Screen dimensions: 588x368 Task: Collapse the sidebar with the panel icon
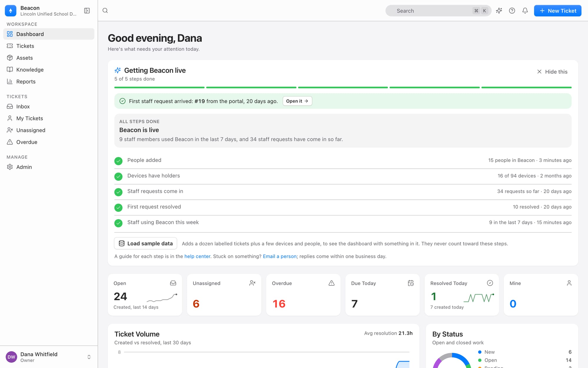coord(87,11)
